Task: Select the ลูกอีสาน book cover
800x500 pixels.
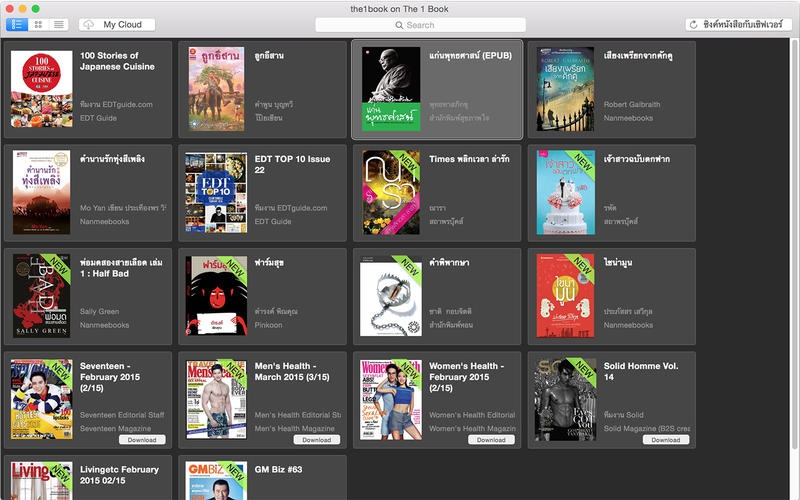Action: [216, 89]
